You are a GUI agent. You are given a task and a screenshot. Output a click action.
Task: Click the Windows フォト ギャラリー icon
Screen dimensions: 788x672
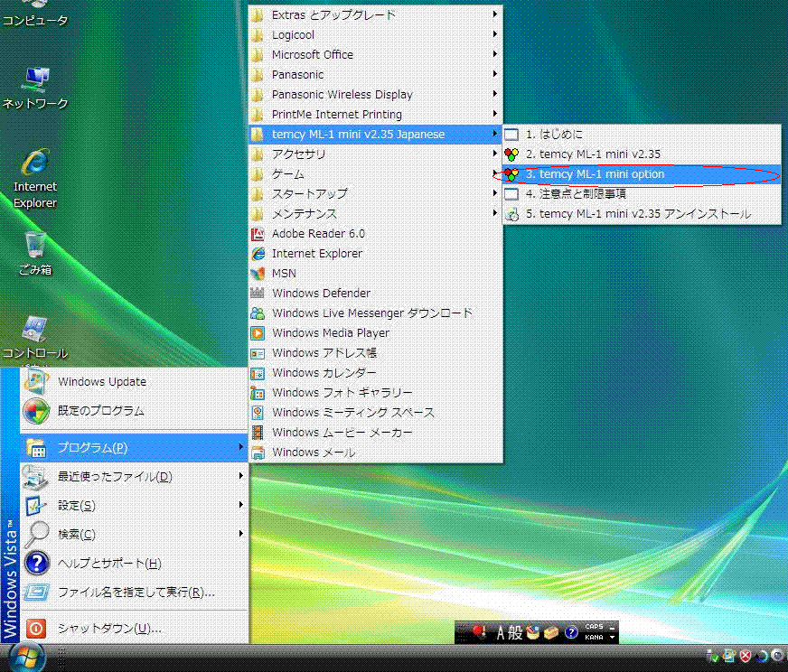258,393
